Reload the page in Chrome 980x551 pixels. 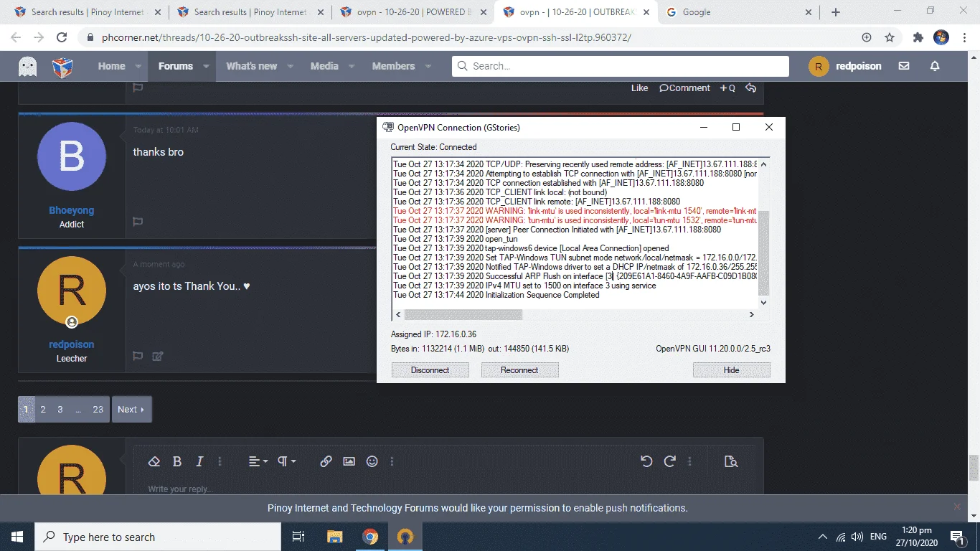point(62,37)
